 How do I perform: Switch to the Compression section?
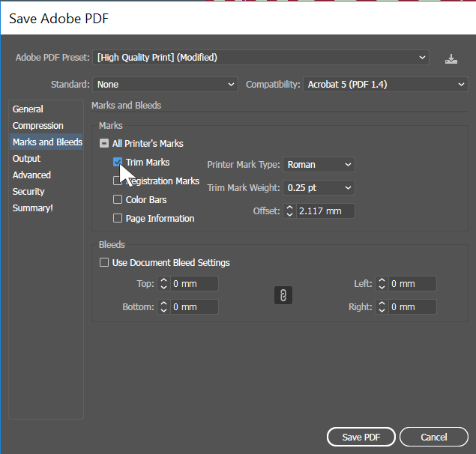(x=38, y=126)
